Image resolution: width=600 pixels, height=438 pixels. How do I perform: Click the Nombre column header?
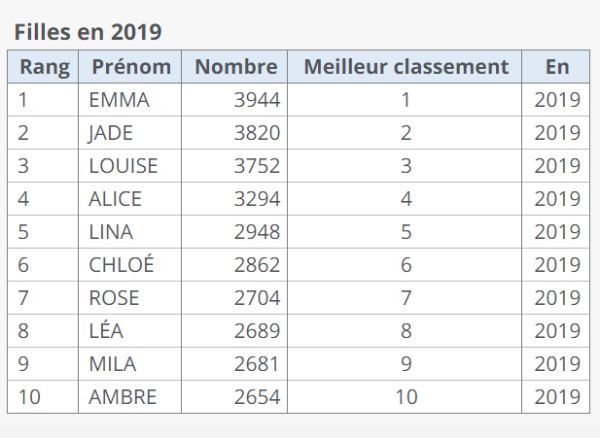coord(235,67)
